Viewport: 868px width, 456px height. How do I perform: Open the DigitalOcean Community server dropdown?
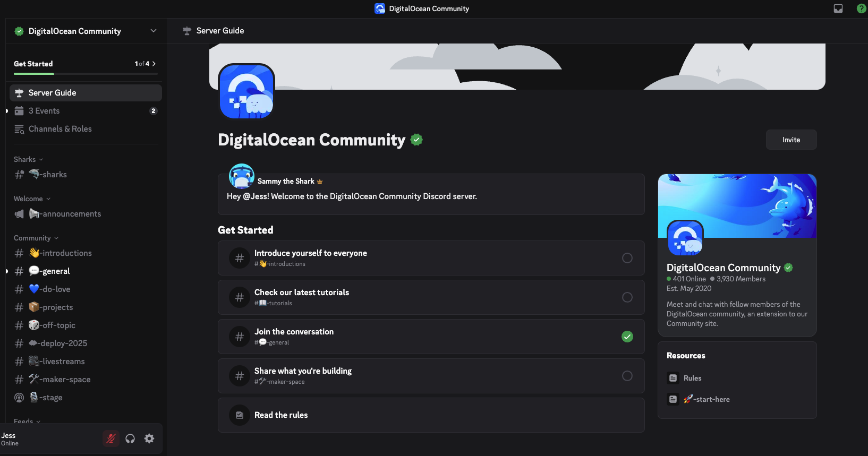153,31
